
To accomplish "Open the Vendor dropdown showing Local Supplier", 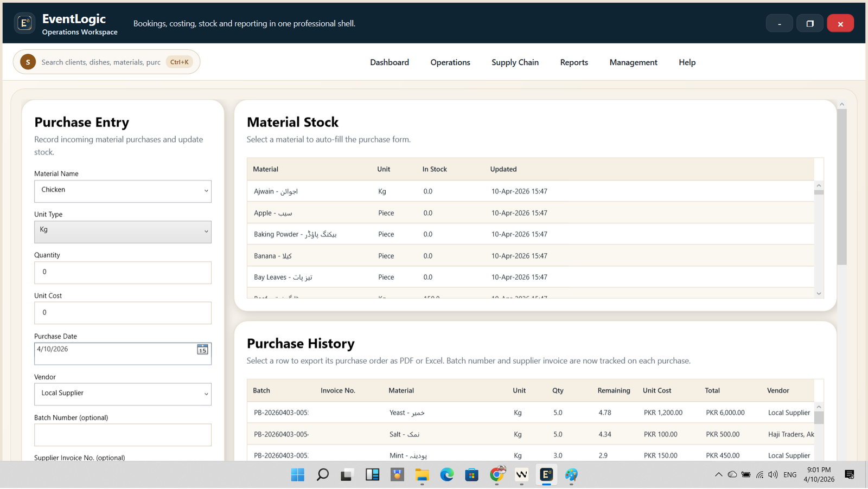I will [123, 394].
